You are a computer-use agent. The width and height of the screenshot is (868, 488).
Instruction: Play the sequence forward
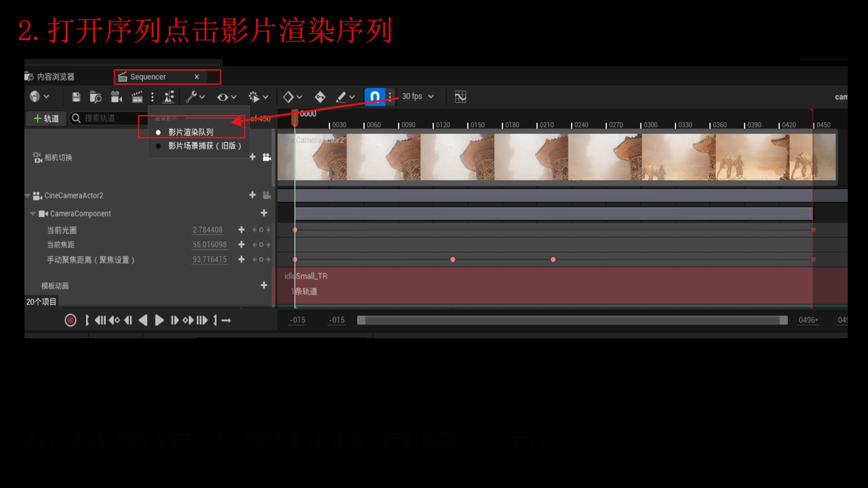coord(159,320)
